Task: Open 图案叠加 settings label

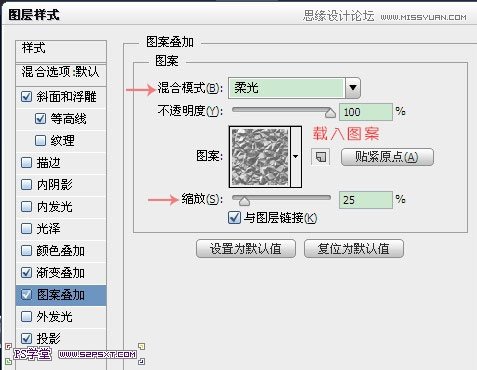Action: pyautogui.click(x=60, y=295)
